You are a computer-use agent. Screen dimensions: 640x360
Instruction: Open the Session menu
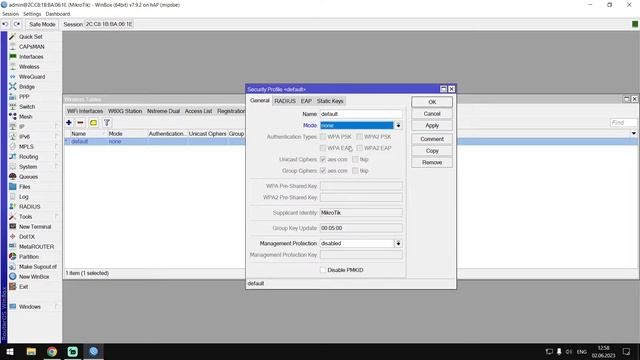[x=11, y=14]
